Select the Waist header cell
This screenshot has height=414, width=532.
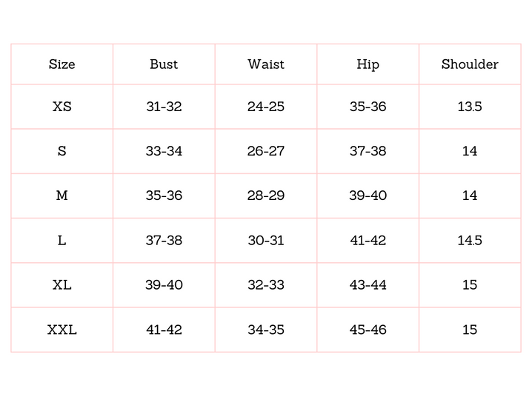point(266,64)
